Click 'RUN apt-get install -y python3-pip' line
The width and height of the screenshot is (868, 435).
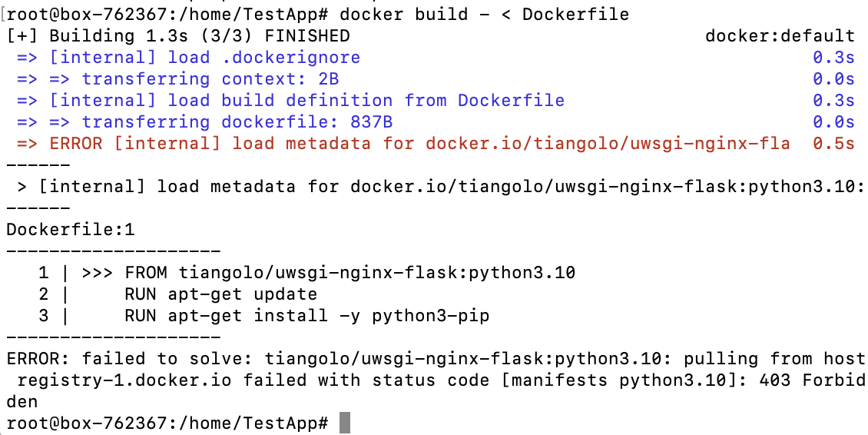pyautogui.click(x=306, y=316)
